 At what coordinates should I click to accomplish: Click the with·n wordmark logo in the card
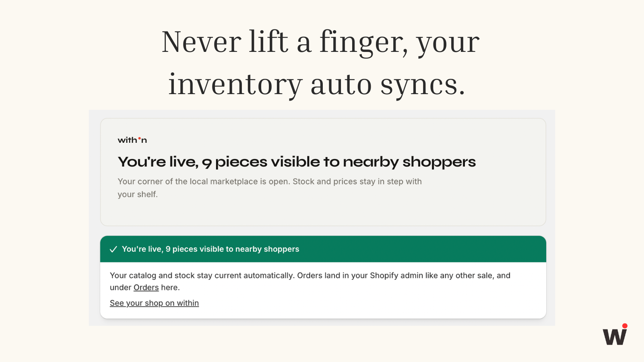click(x=132, y=140)
